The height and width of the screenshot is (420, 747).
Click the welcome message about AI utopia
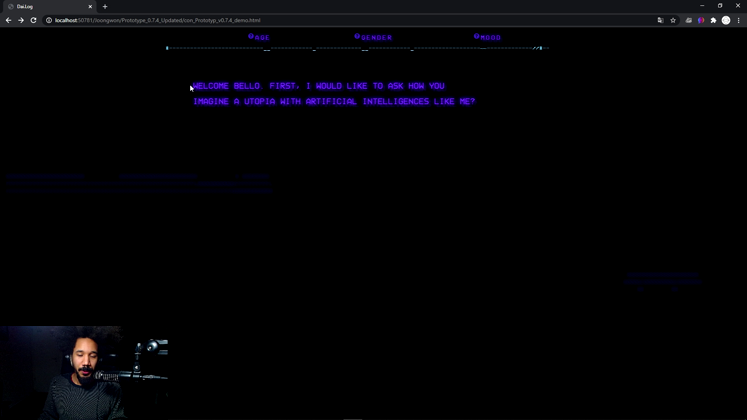(x=333, y=93)
